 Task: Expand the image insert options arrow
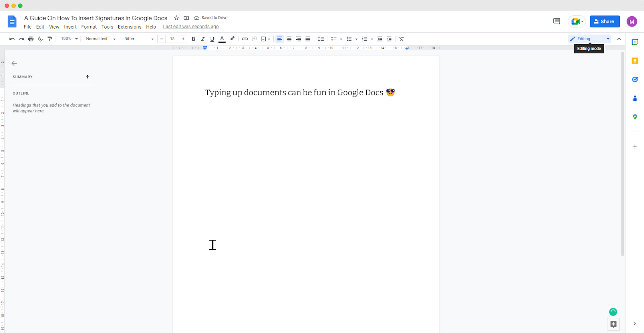[269, 39]
